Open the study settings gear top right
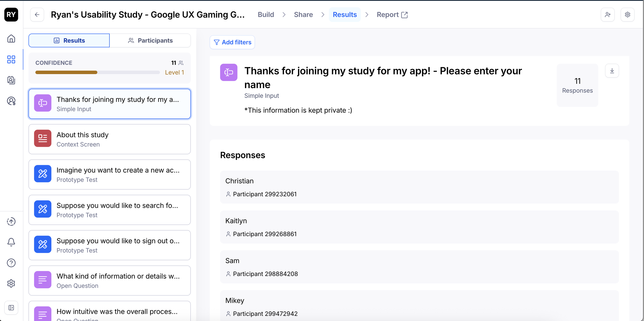This screenshot has width=644, height=321. 628,15
